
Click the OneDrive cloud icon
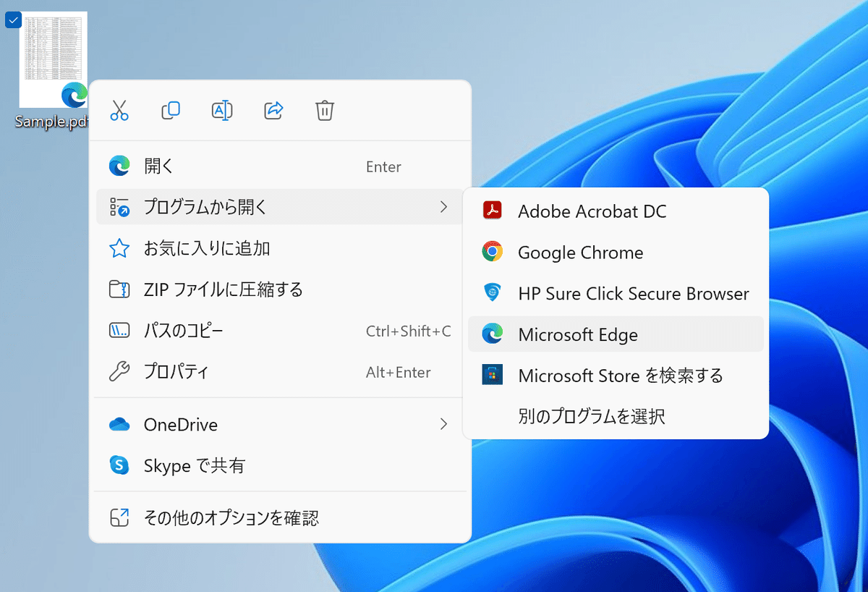[x=119, y=424]
